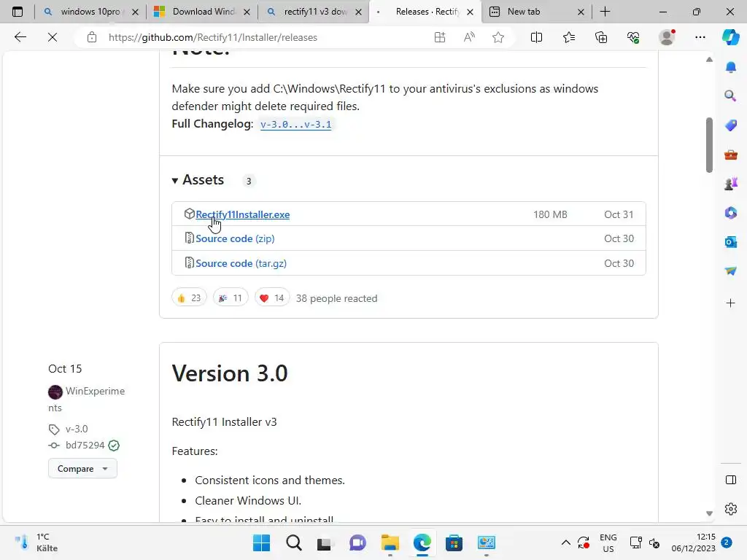Open the Chat app on the taskbar
The height and width of the screenshot is (560, 747).
pyautogui.click(x=357, y=542)
